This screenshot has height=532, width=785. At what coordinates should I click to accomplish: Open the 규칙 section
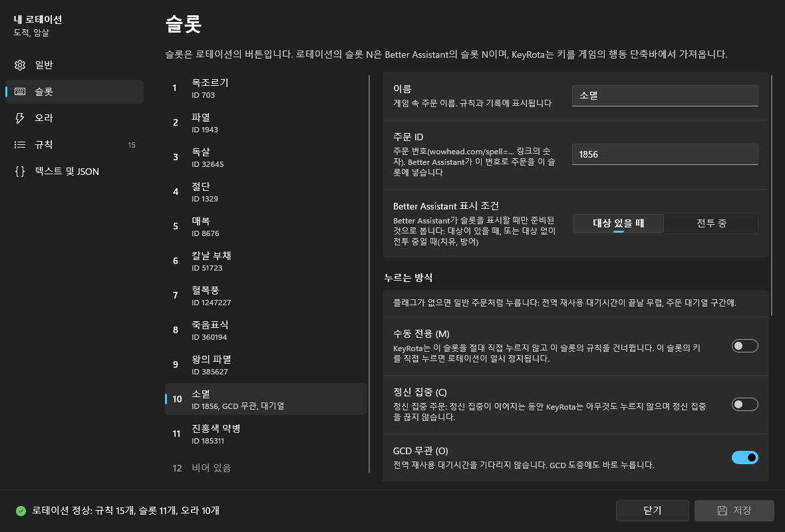click(x=75, y=144)
